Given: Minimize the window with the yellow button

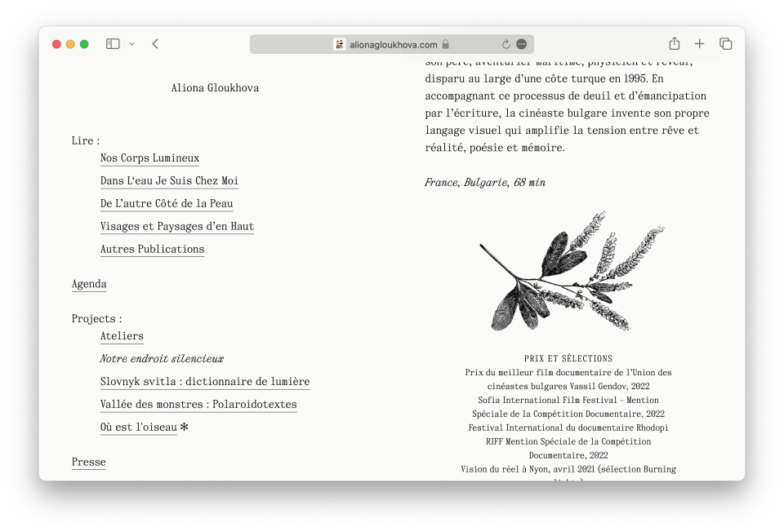Looking at the screenshot, I should [70, 44].
